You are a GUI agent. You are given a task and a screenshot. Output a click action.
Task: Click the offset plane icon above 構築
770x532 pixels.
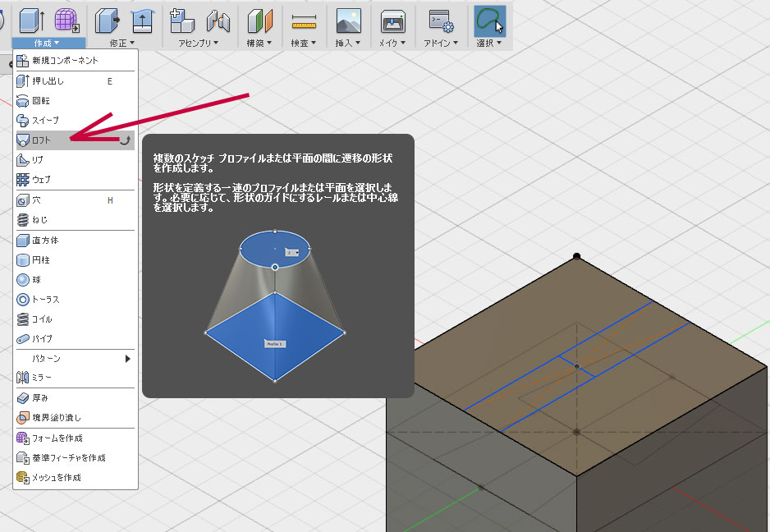(260, 21)
